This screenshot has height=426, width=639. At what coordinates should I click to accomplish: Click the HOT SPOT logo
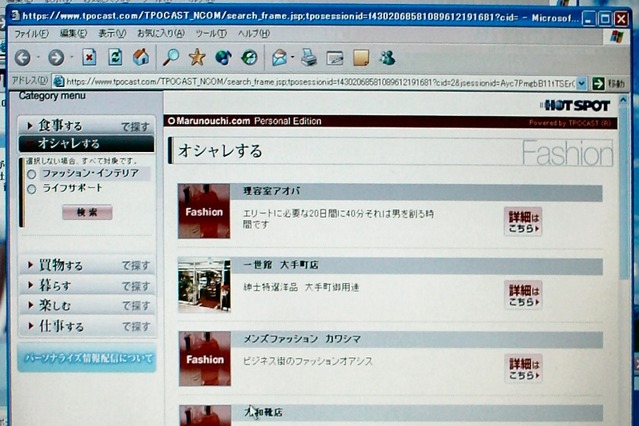pyautogui.click(x=575, y=106)
